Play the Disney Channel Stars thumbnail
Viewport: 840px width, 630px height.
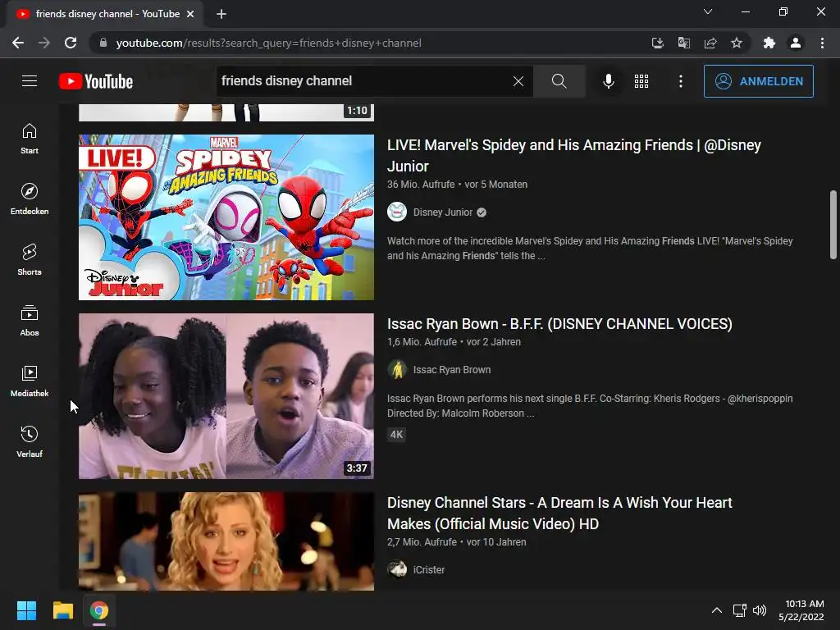click(226, 541)
